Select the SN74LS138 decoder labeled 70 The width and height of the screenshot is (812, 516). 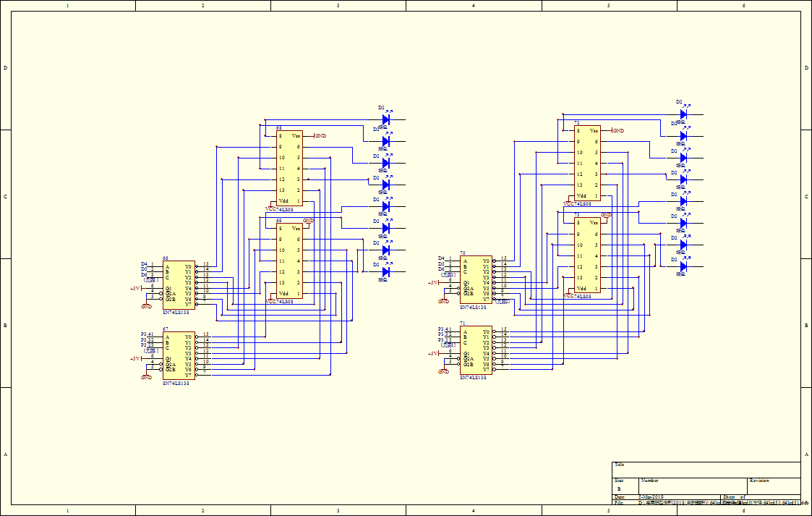coord(476,280)
